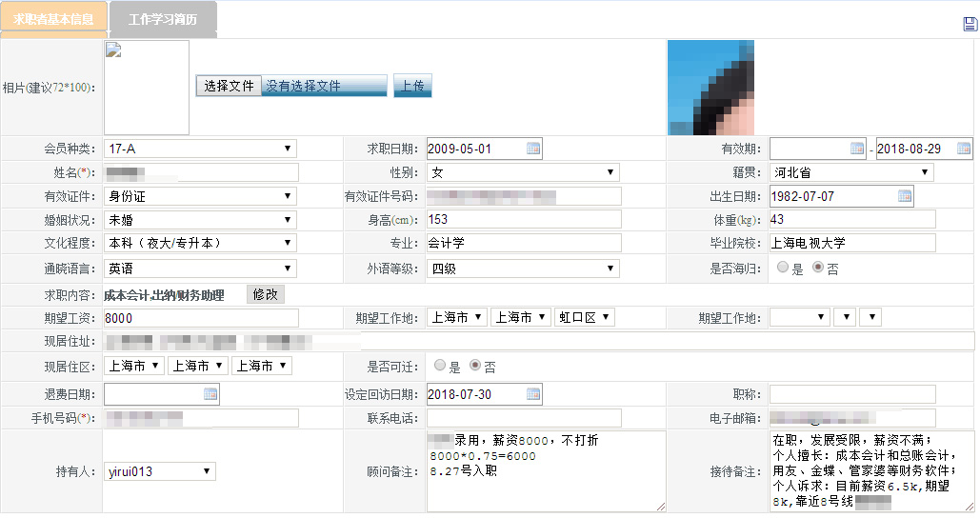The image size is (980, 518).
Task: Open 有效证件 dropdown showing 身份证
Action: click(x=200, y=196)
